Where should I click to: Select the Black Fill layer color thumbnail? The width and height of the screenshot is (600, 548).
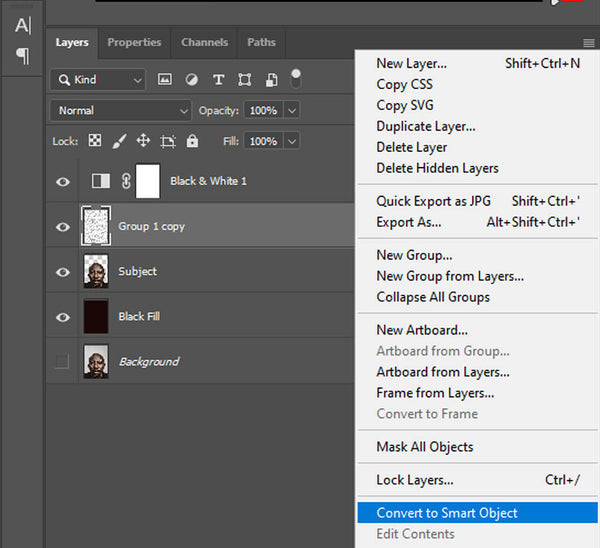pos(96,316)
